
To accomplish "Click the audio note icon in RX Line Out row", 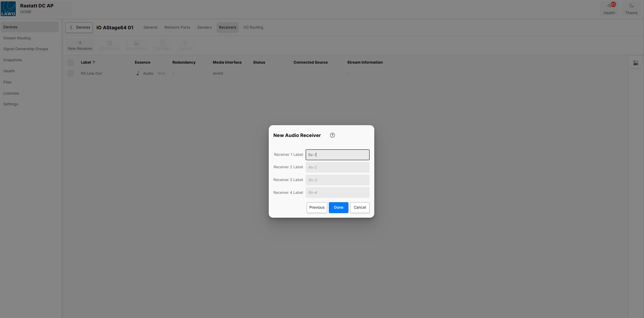I will pos(138,73).
